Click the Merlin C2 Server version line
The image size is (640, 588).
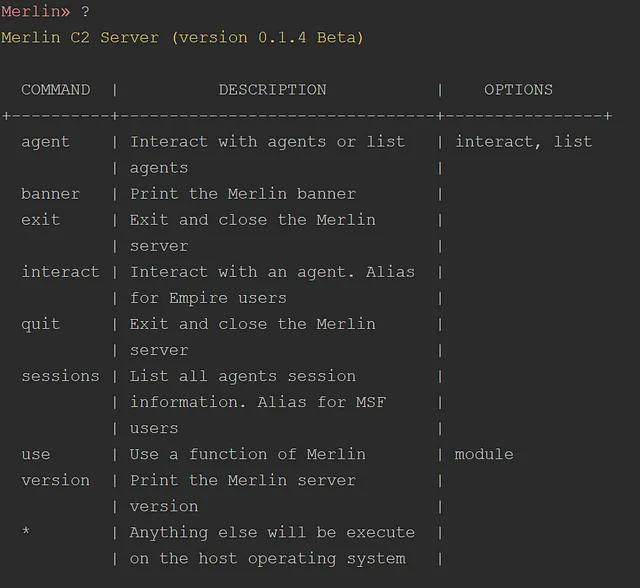tap(182, 37)
